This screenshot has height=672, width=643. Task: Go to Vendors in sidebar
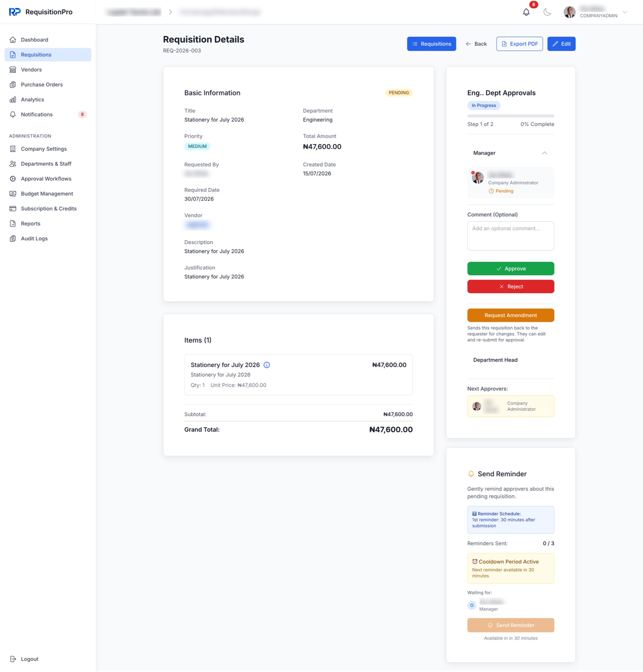pos(48,70)
